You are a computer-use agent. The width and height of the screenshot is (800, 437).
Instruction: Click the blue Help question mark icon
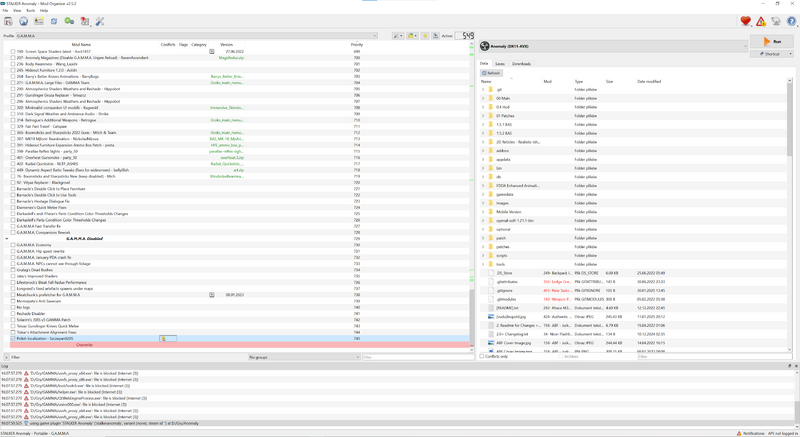coord(791,21)
